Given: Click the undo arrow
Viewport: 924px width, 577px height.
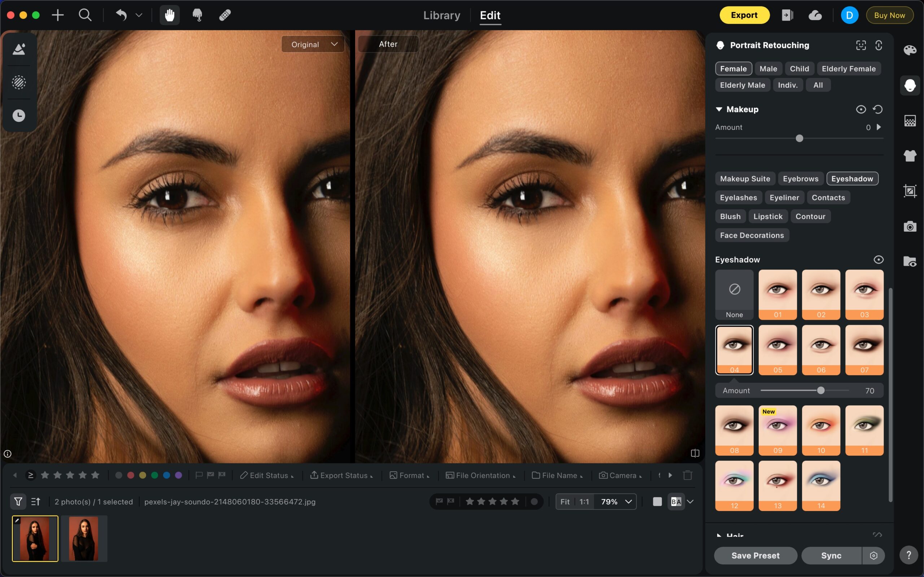Looking at the screenshot, I should pyautogui.click(x=121, y=15).
